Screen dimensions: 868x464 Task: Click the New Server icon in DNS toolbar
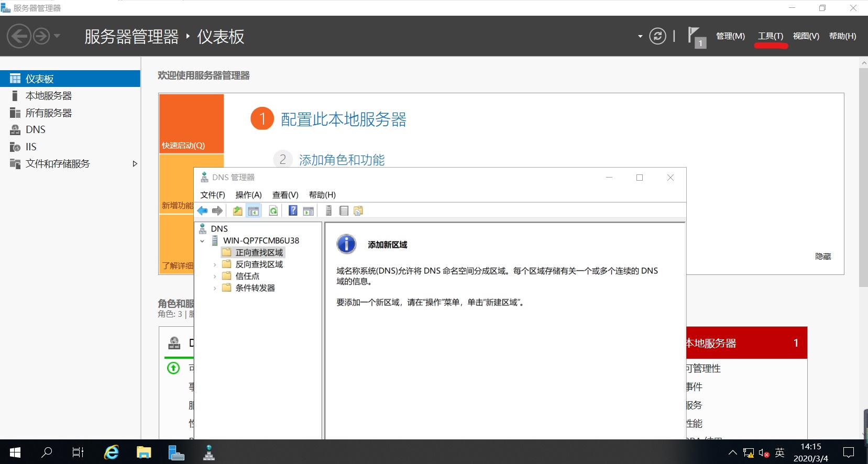(x=328, y=211)
